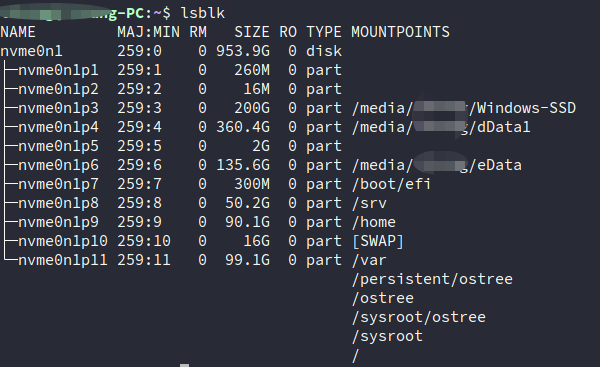Viewport: 600px width, 367px height.
Task: Click the nvme0n1p6 partition name
Action: 59,165
